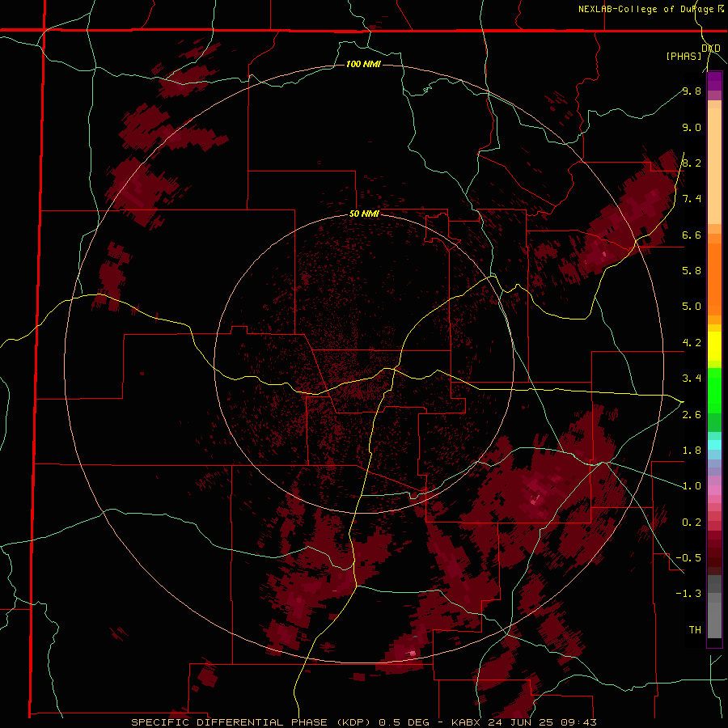Click the 100 NMI range ring label

[x=363, y=64]
